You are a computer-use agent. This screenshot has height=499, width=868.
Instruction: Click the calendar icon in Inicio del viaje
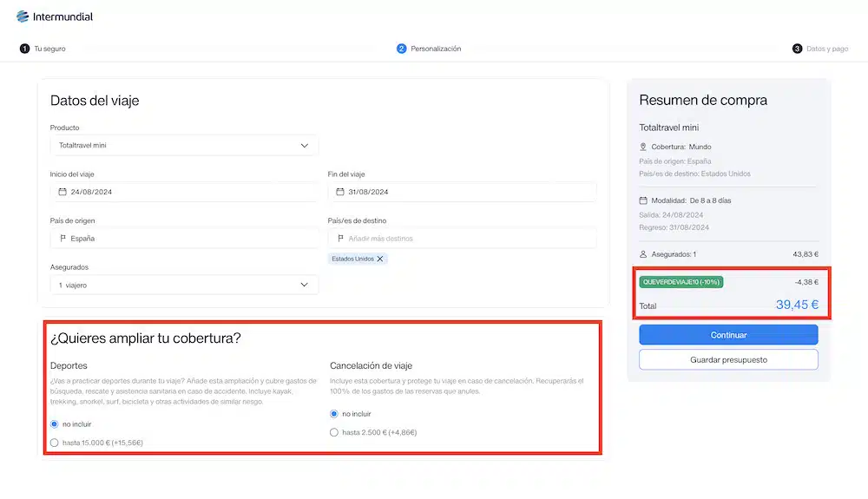62,192
